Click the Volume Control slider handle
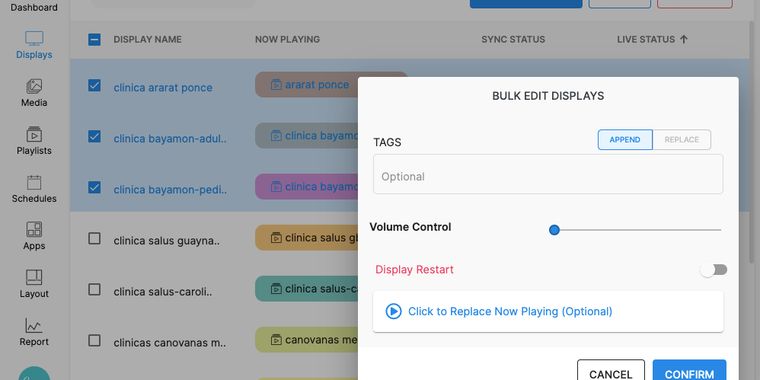 pos(554,230)
